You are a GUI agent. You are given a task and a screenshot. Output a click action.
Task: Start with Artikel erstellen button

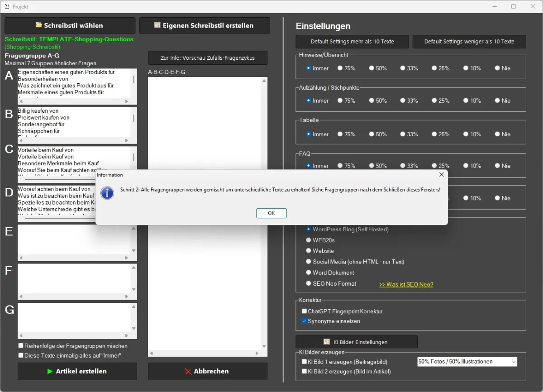(77, 371)
